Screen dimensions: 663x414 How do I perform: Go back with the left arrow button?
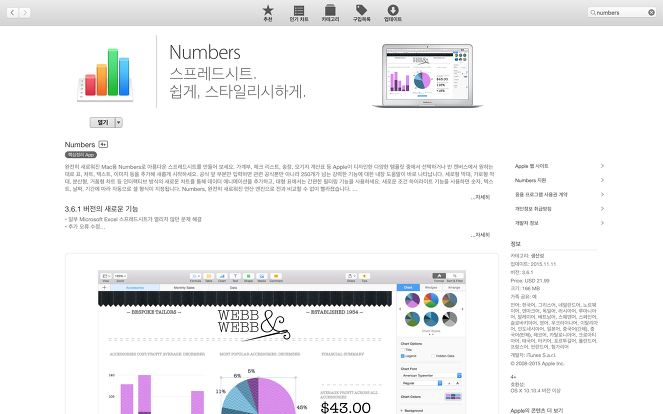tap(13, 13)
